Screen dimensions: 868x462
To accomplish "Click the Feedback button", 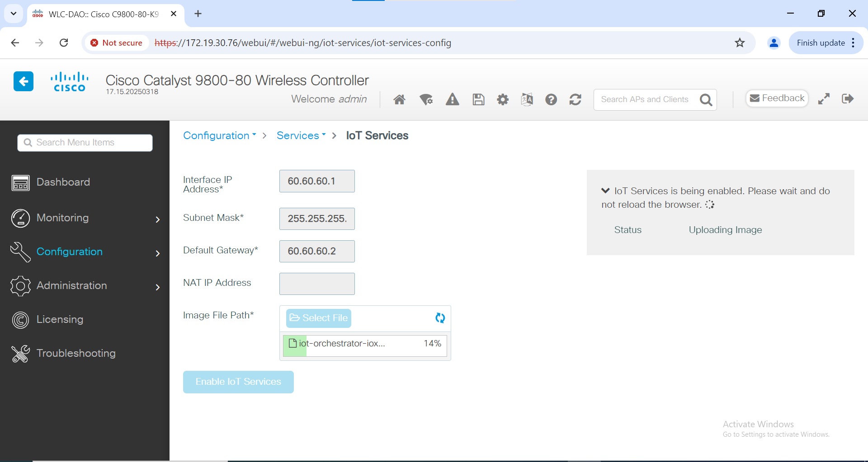I will click(777, 98).
